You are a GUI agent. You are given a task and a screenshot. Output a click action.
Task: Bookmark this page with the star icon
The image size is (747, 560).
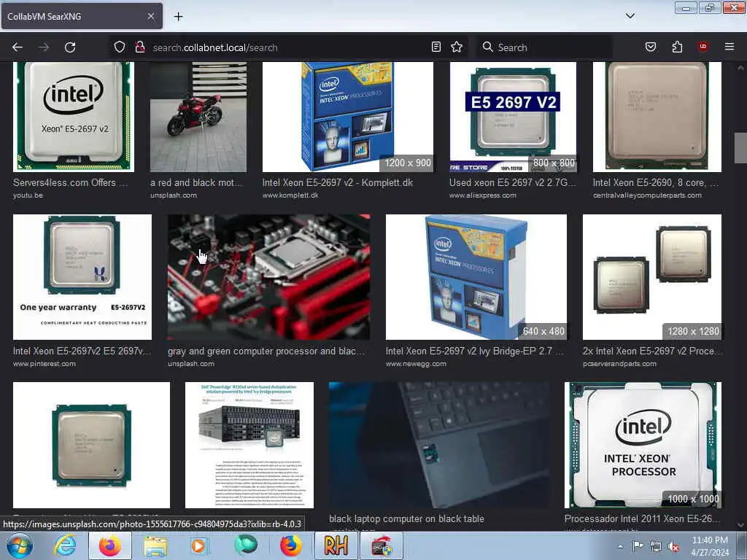pos(457,47)
